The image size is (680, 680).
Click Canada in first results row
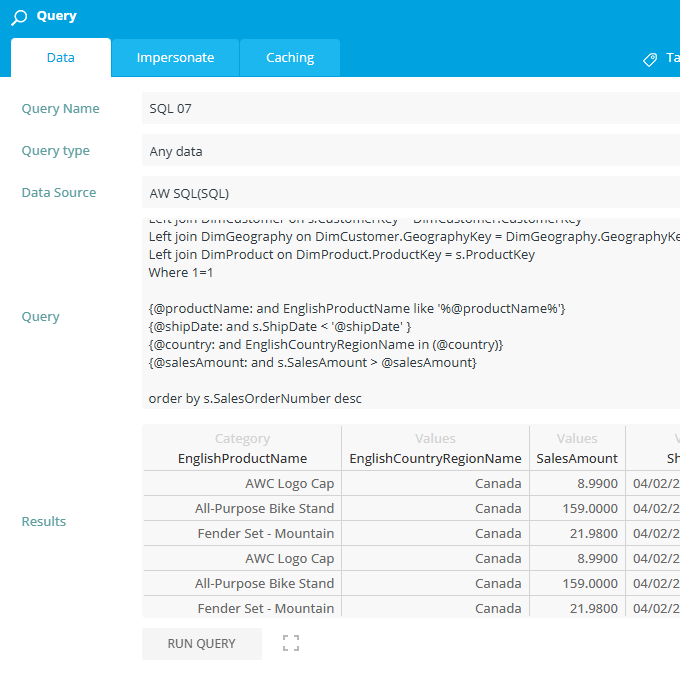[435, 483]
